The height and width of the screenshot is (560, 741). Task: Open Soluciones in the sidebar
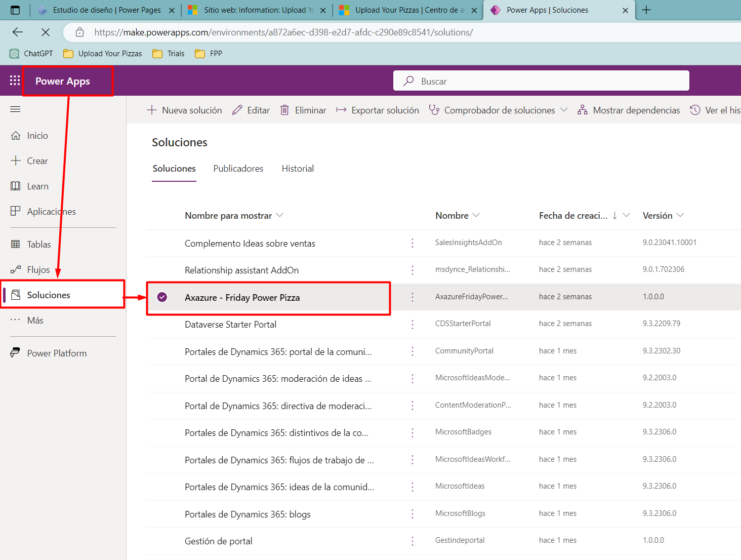49,295
